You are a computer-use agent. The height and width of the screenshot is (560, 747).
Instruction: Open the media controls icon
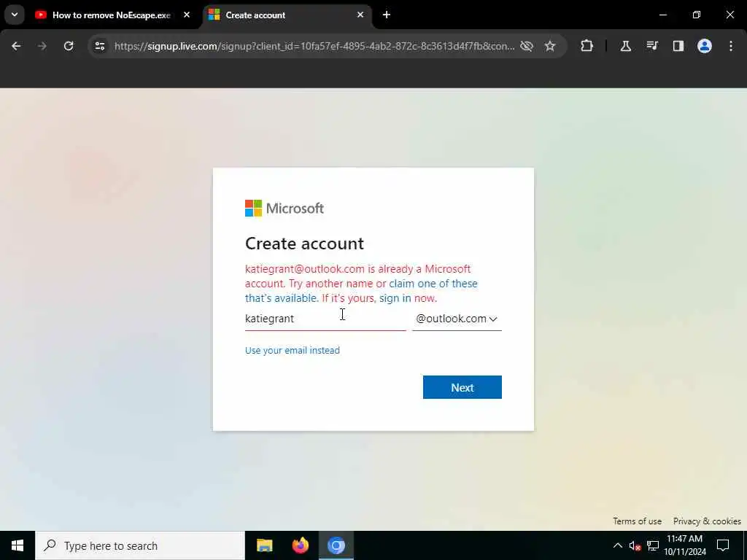pyautogui.click(x=651, y=46)
